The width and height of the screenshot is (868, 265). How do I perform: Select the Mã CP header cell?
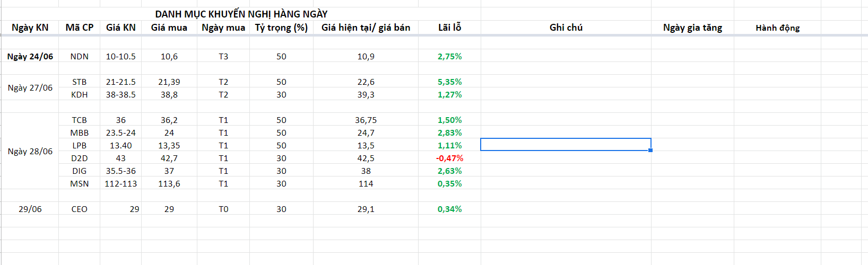pos(80,28)
